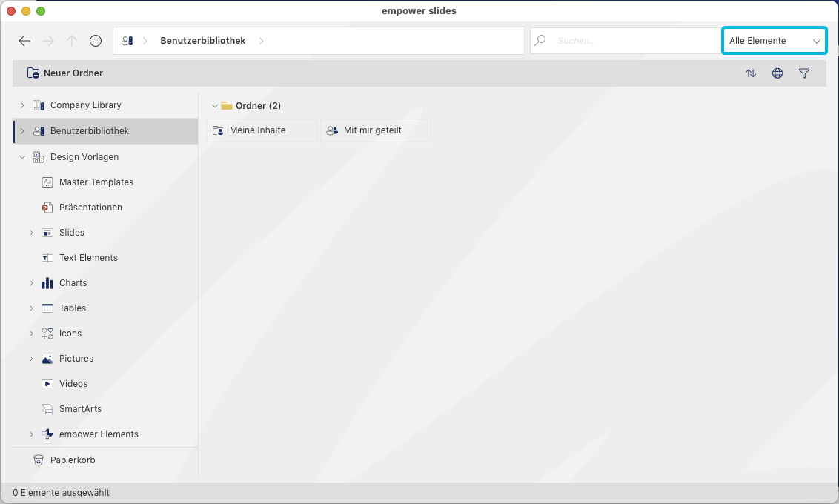Go back with the left arrow
This screenshot has height=504, width=839.
(24, 41)
